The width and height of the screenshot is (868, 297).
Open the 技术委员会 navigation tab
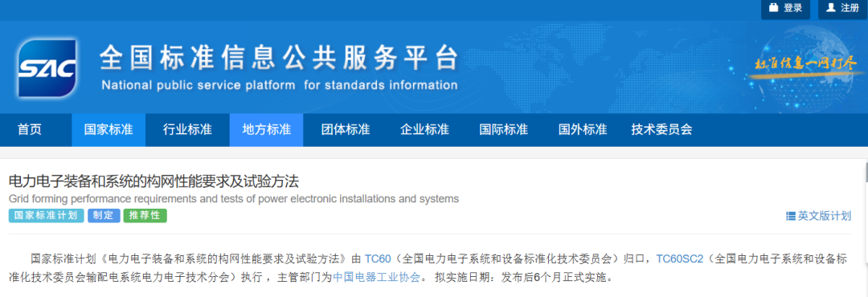(661, 130)
